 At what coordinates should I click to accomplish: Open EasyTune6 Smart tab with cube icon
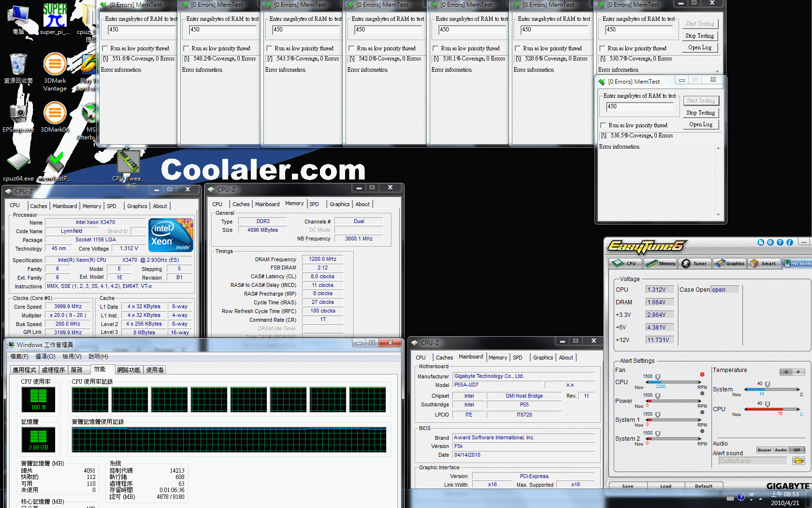(x=764, y=263)
